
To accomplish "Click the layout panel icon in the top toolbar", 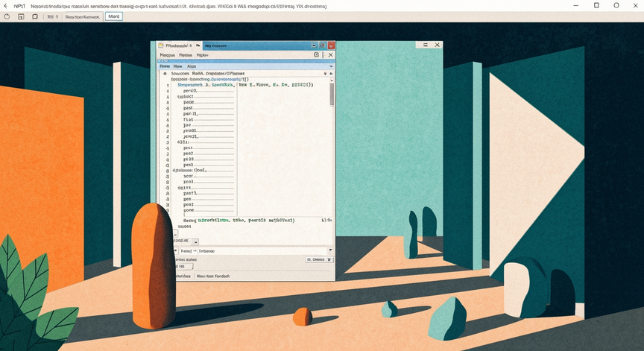I will coord(21,16).
